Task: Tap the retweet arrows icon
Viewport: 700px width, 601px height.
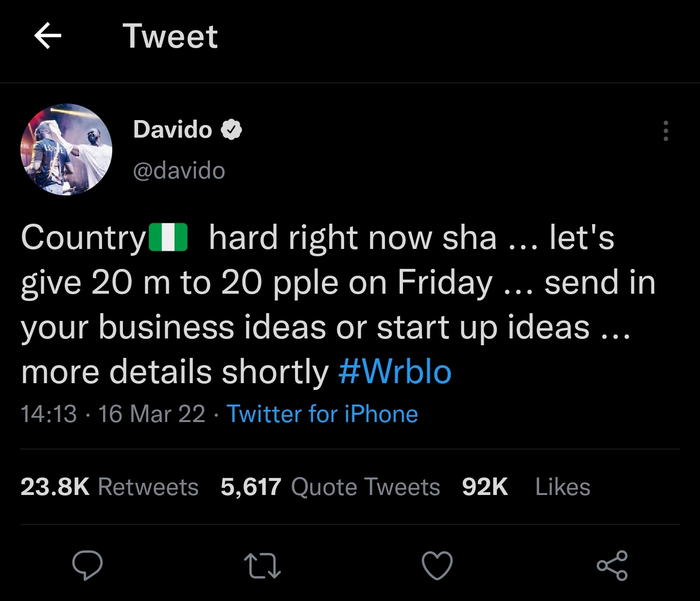Action: pos(262,566)
